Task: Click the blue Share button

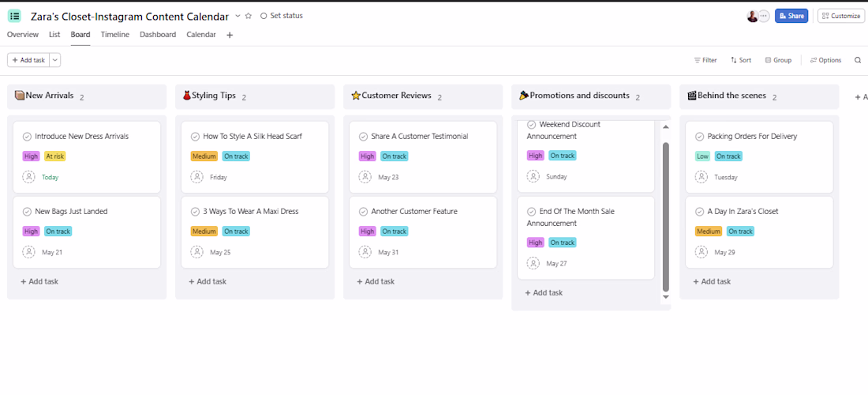Action: pos(791,16)
